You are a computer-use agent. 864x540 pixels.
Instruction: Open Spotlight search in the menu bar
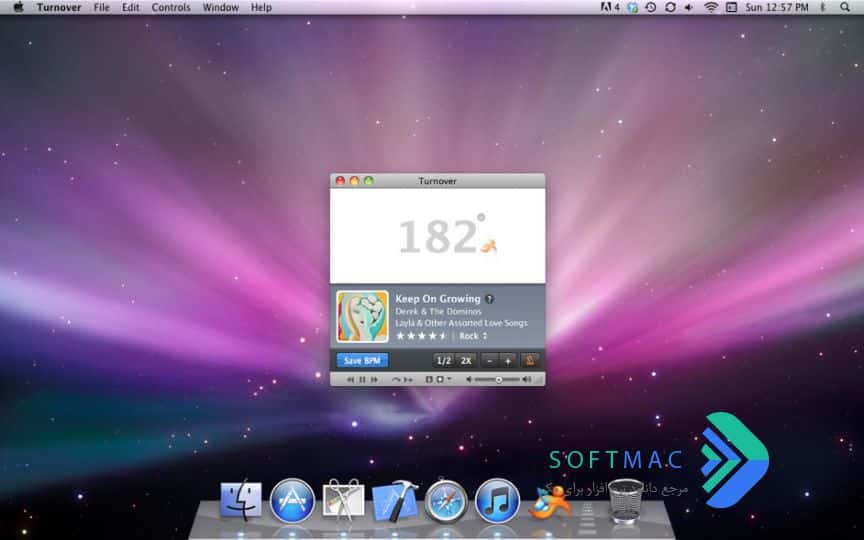coord(845,7)
